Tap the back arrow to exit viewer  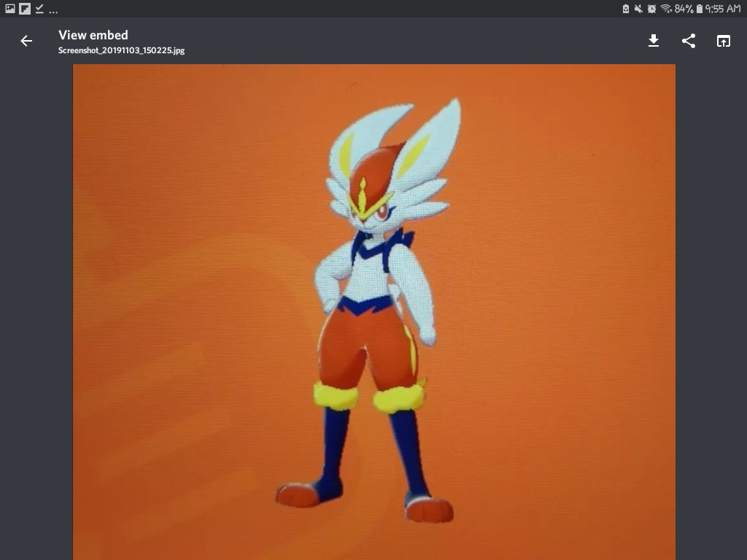[x=26, y=41]
